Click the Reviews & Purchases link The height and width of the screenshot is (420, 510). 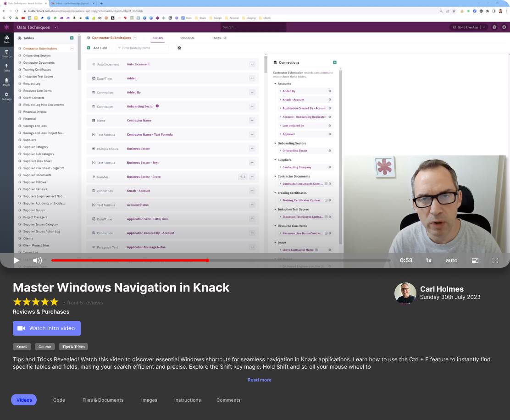click(x=41, y=312)
